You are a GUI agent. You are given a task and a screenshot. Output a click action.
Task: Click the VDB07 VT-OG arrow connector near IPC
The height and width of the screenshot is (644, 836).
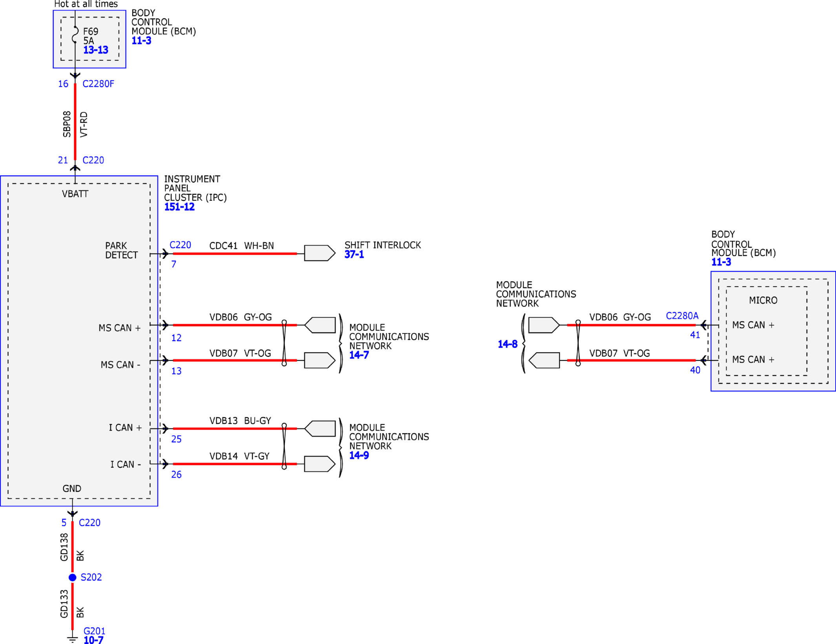320,360
